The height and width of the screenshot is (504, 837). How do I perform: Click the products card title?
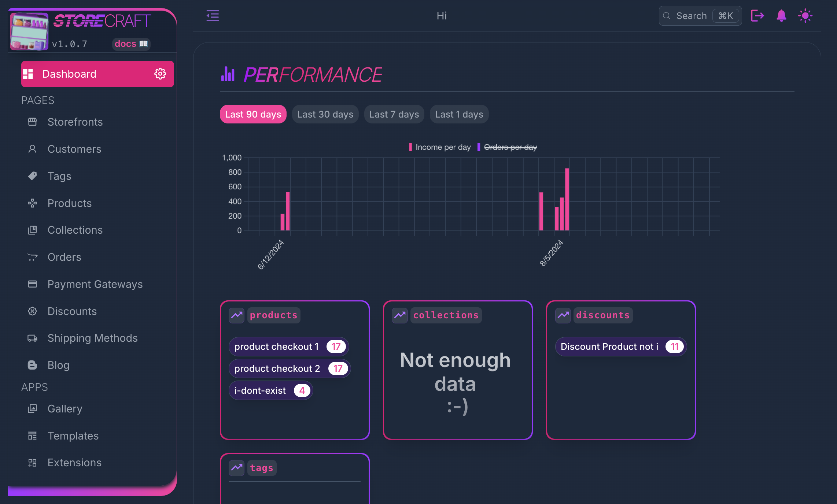tap(273, 315)
